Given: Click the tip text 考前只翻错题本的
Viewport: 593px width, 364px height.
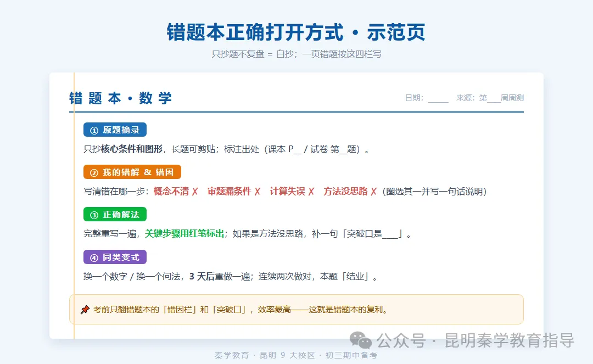Looking at the screenshot, I should point(126,310).
